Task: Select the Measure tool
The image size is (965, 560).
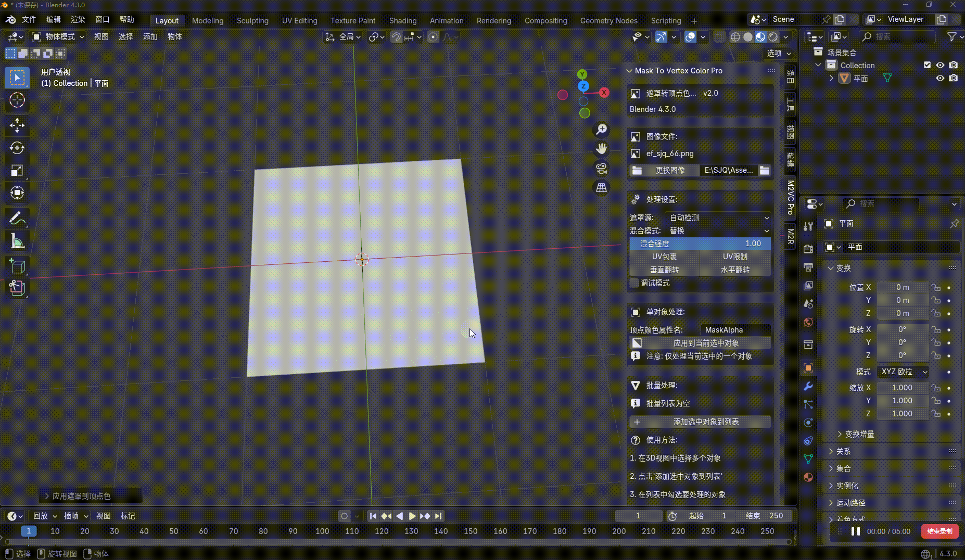Action: tap(17, 241)
